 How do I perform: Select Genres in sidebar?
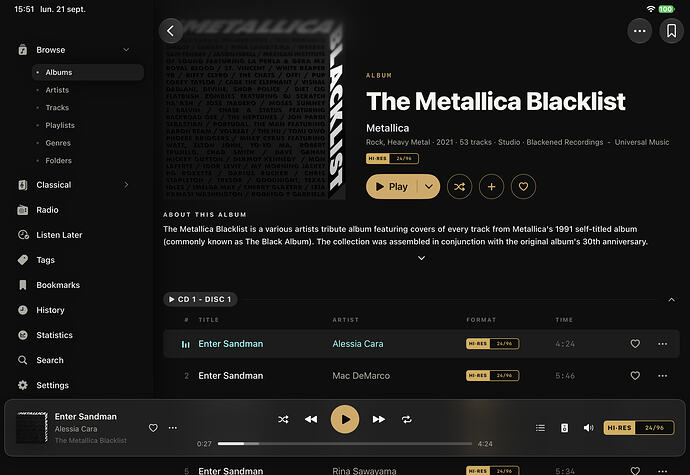click(x=58, y=143)
